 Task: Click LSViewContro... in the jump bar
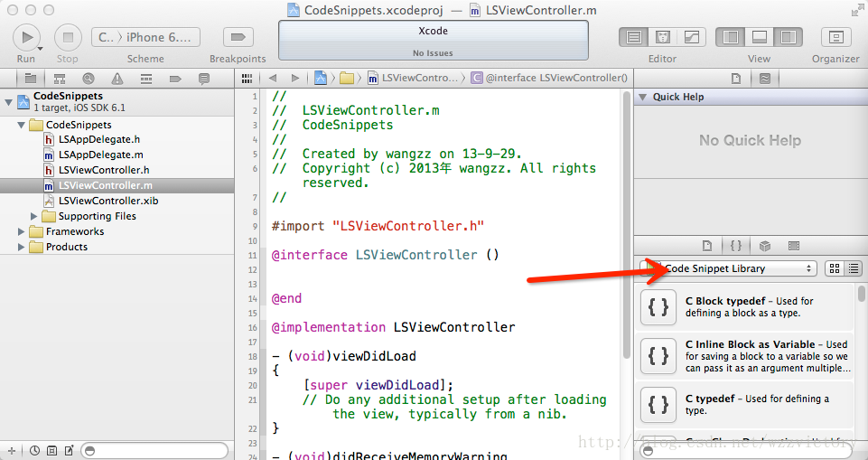point(413,78)
